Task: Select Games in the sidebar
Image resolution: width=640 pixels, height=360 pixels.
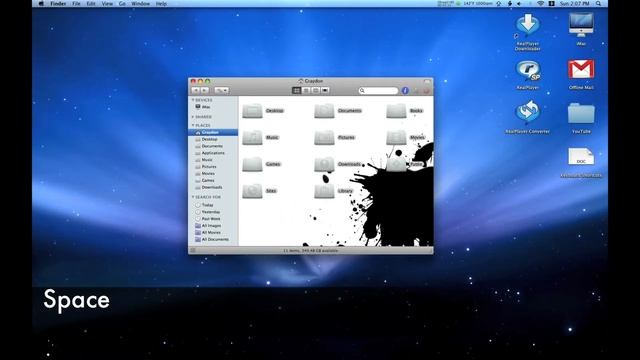Action: tap(213, 180)
